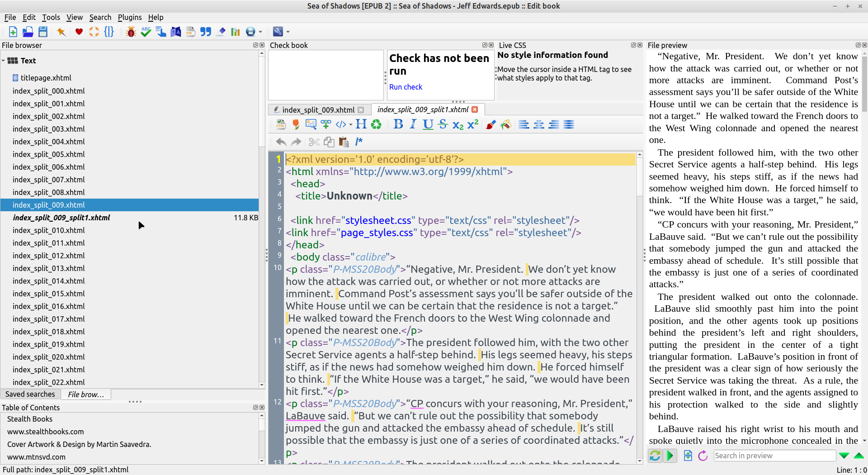The width and height of the screenshot is (868, 475).
Task: Click the red bug check book icon
Action: click(x=131, y=32)
